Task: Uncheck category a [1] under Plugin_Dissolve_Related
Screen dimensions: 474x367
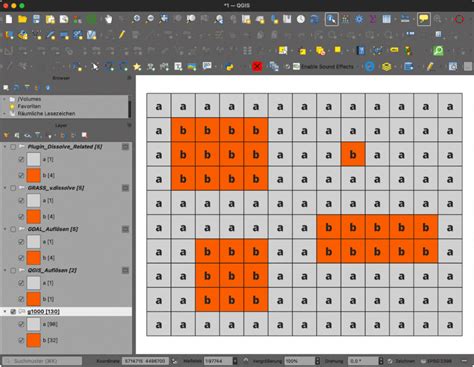Action: pyautogui.click(x=21, y=160)
